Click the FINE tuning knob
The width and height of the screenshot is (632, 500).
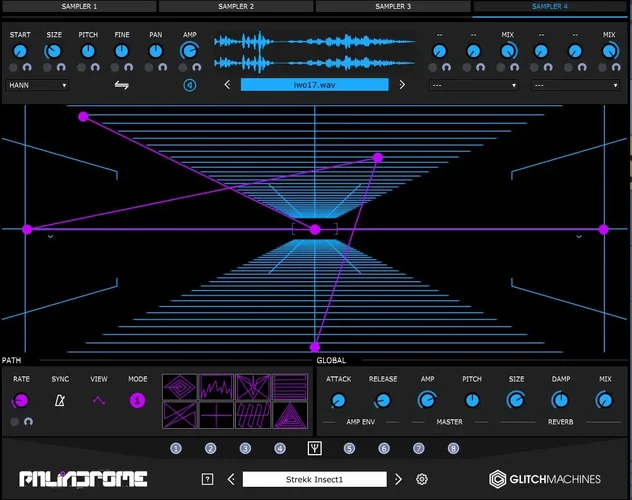coord(122,51)
